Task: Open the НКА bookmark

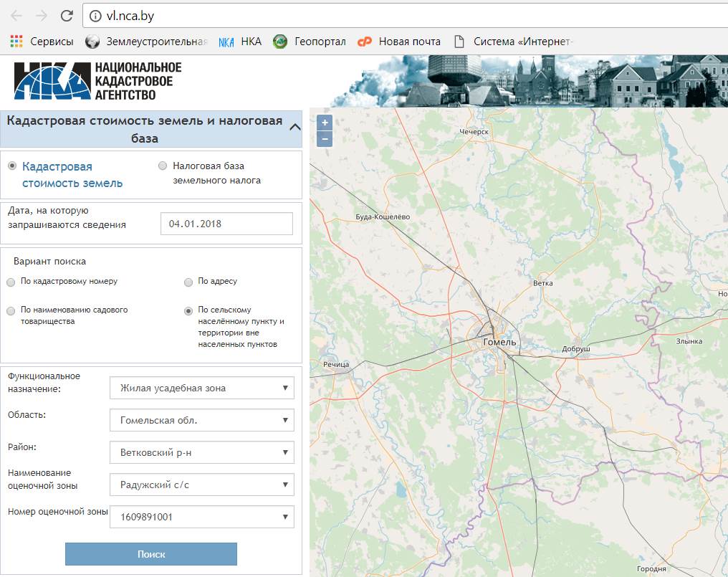Action: (240, 42)
